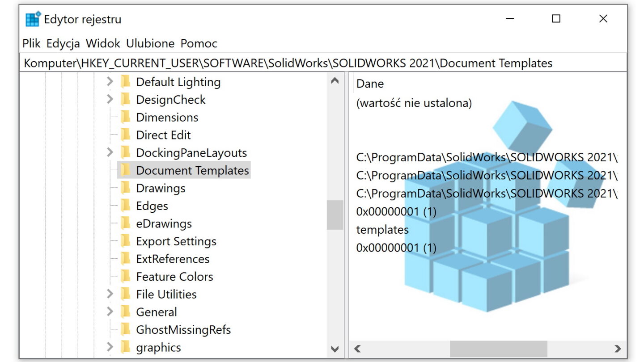The height and width of the screenshot is (362, 644).
Task: Click the Dane column header
Action: pyautogui.click(x=370, y=84)
